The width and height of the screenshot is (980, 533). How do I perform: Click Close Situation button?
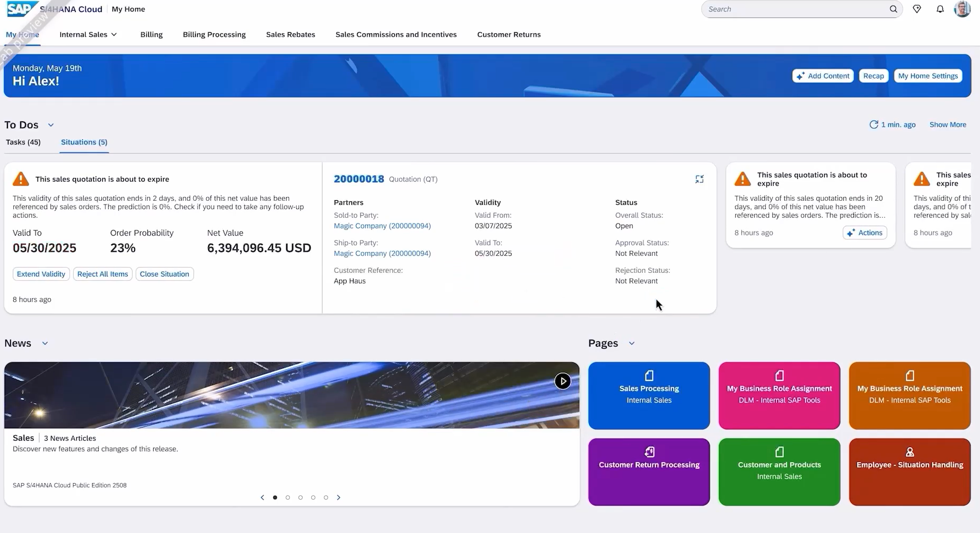(164, 274)
